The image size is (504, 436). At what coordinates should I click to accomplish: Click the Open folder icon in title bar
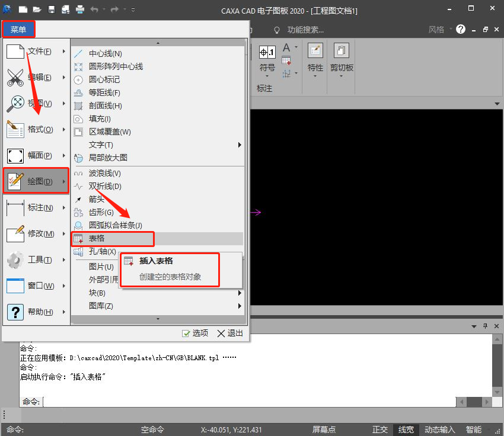37,9
